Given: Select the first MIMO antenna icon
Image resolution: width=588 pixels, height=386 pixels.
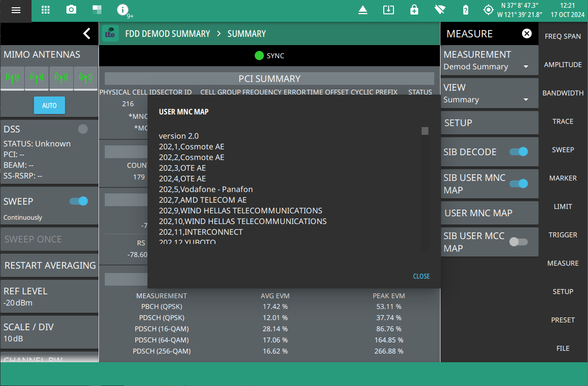Looking at the screenshot, I should point(13,77).
